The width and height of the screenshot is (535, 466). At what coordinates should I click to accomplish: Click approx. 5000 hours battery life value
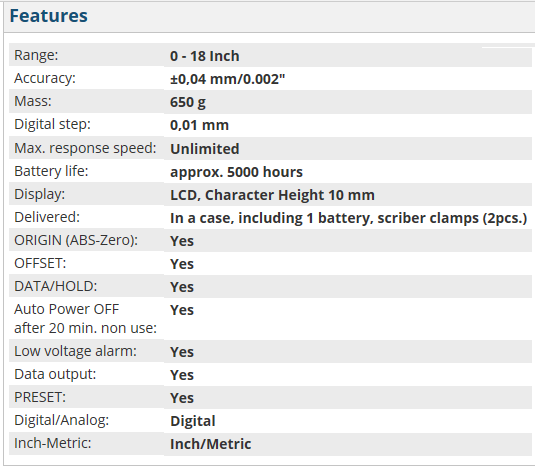(236, 172)
